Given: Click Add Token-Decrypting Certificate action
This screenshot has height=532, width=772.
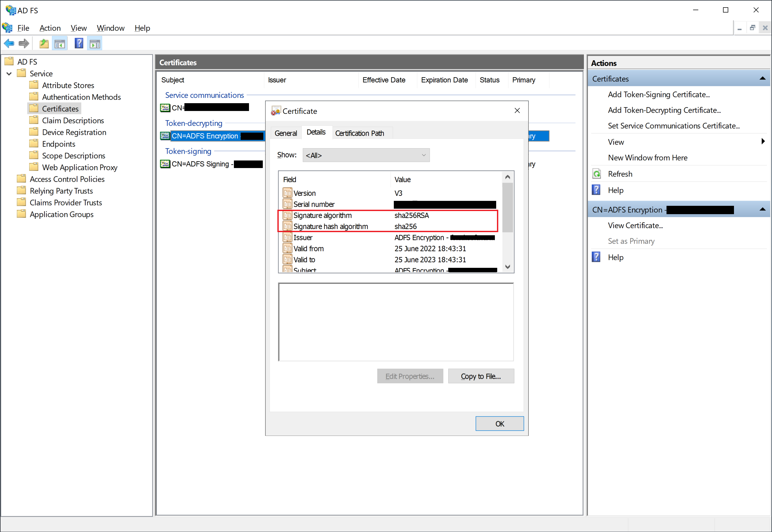Looking at the screenshot, I should 664,110.
